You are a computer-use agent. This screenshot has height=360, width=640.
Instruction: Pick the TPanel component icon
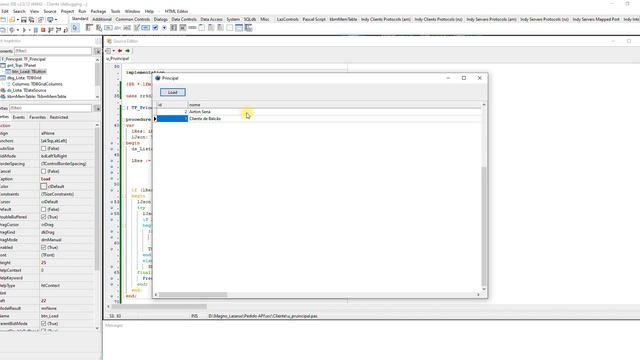(x=230, y=28)
